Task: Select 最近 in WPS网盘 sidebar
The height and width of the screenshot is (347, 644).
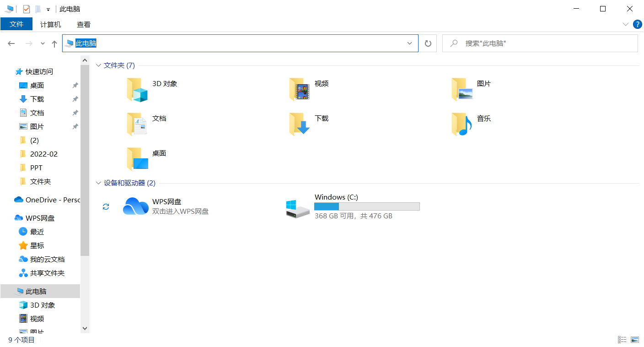Action: coord(37,232)
